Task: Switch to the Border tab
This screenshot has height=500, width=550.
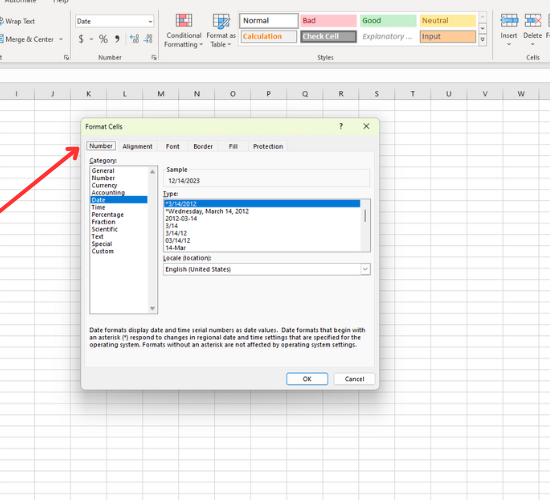Action: click(203, 146)
